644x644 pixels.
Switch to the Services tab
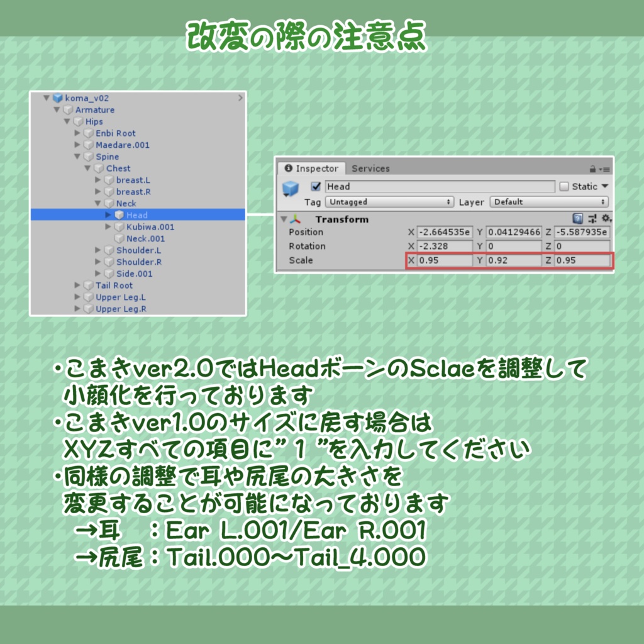[x=370, y=169]
